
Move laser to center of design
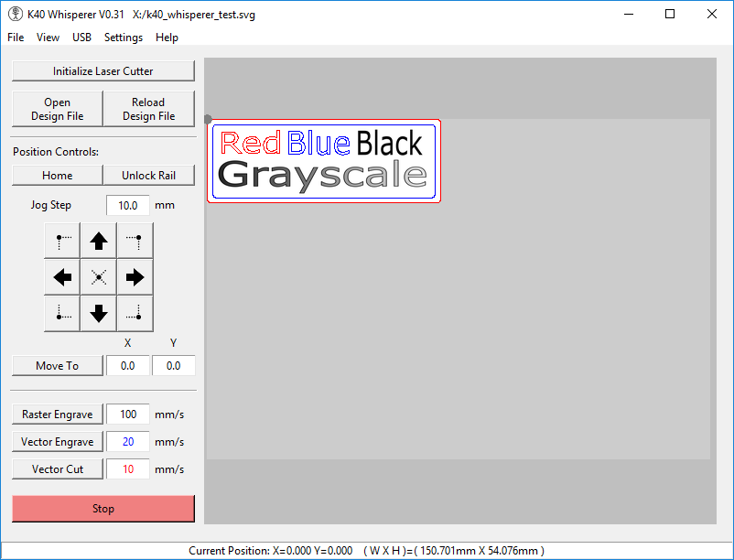(99, 277)
